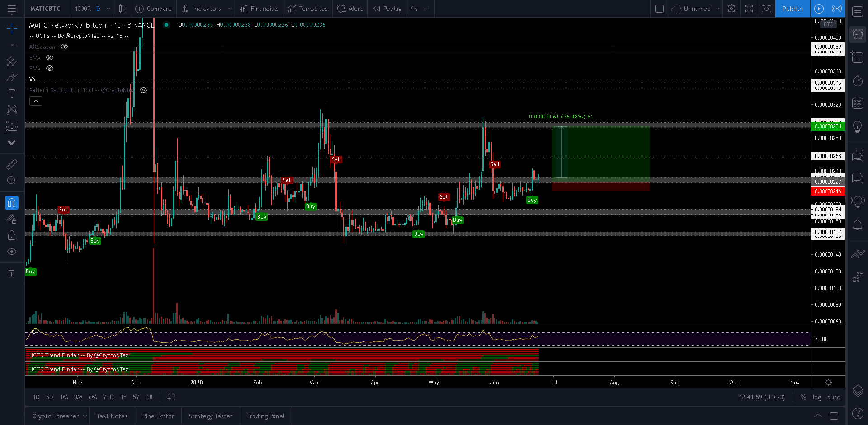Switch to Strategy Tester tab
868x425 pixels.
[x=210, y=416]
